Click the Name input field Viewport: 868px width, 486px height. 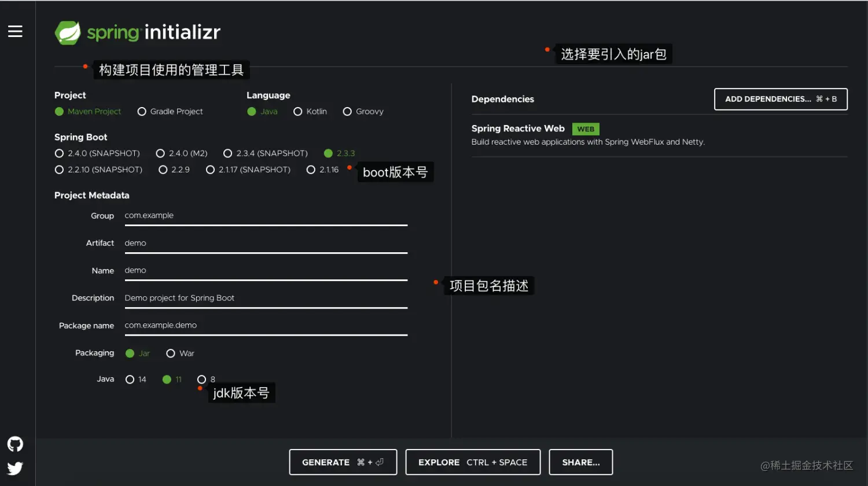click(266, 271)
